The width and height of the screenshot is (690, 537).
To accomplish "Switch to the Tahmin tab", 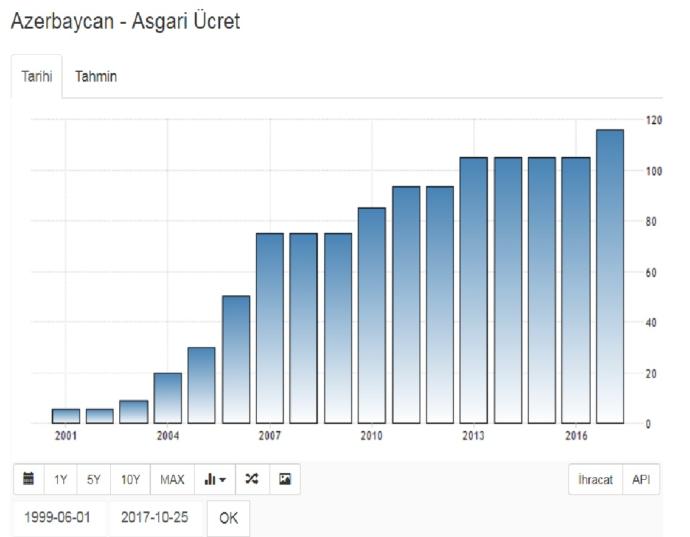I will click(x=96, y=76).
